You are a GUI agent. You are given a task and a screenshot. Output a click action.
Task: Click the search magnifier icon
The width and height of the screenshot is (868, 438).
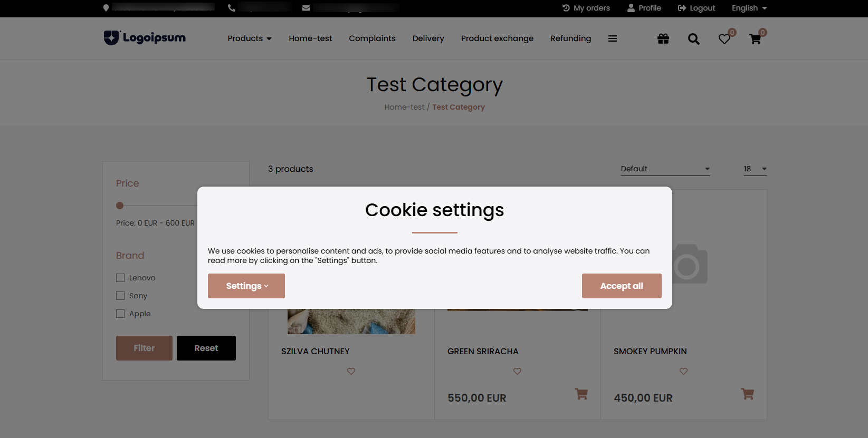click(x=693, y=38)
